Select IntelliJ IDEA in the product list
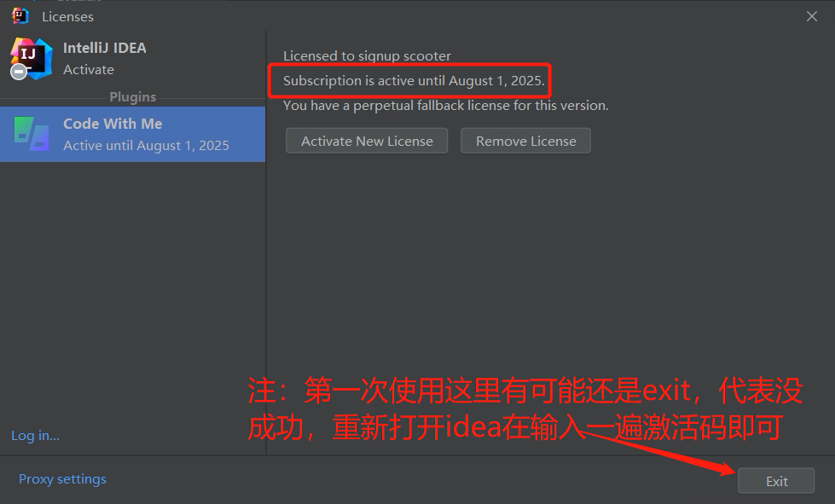Image resolution: width=835 pixels, height=504 pixels. click(x=132, y=59)
